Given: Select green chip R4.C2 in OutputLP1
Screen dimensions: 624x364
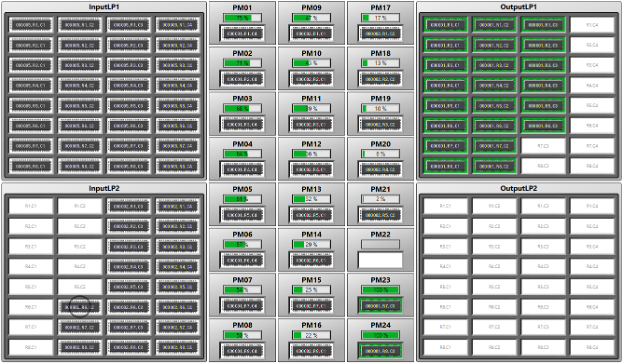Looking at the screenshot, I should tap(494, 86).
